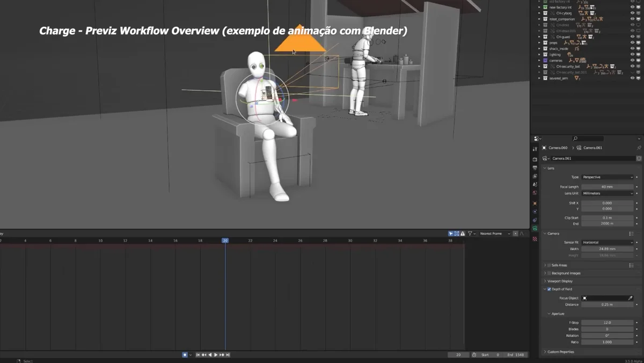
Task: Hide the robot_companion collection eye icon
Action: (632, 19)
